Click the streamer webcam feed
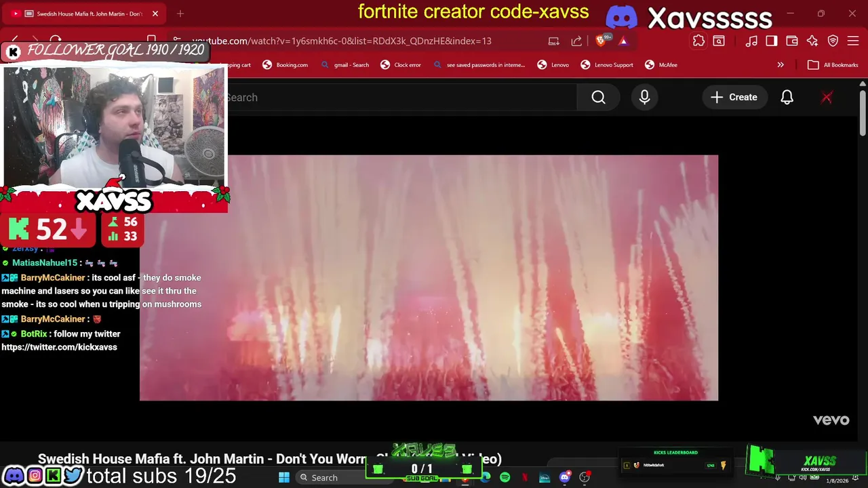 115,127
